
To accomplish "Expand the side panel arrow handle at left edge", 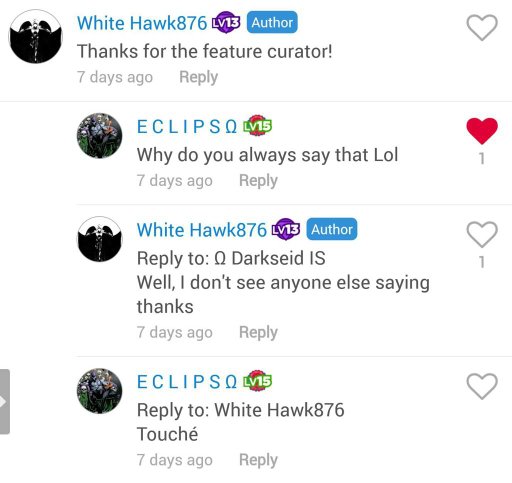I will (x=4, y=401).
